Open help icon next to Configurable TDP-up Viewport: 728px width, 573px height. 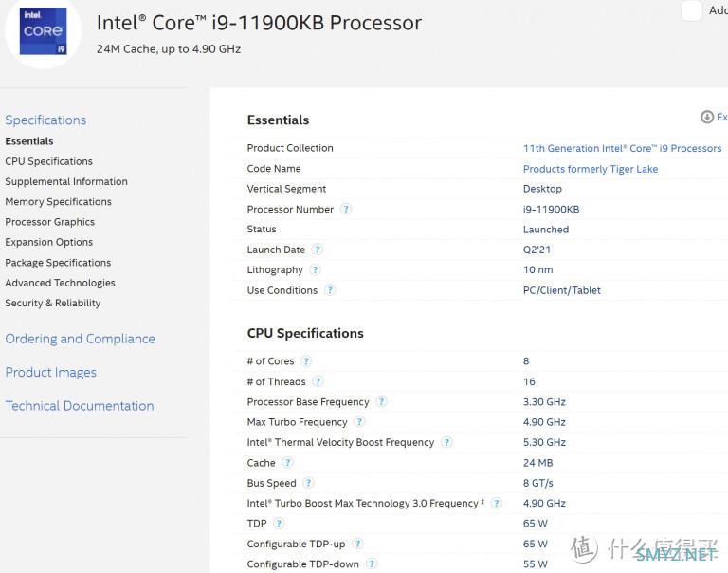point(358,544)
